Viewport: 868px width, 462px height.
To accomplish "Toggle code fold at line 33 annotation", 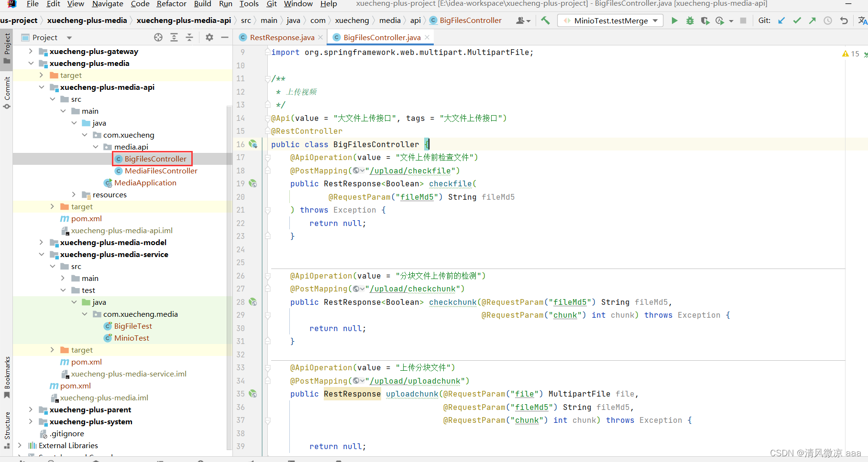I will click(268, 368).
